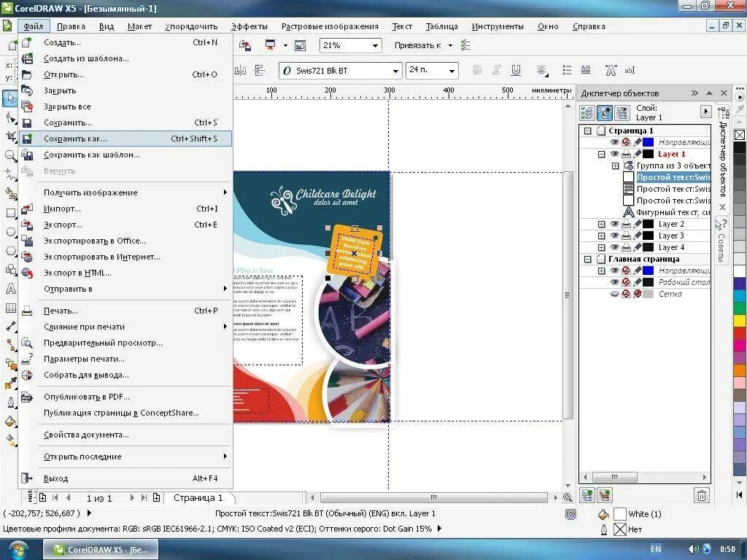The image size is (747, 560).
Task: Open text alignment options icon
Action: [x=542, y=71]
